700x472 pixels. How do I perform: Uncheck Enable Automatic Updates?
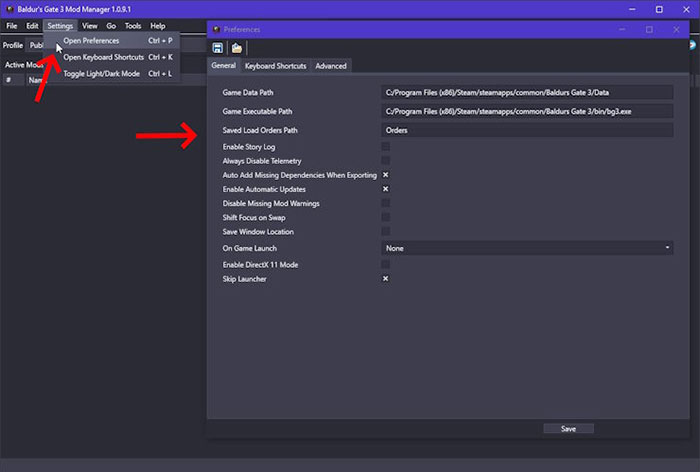click(x=385, y=189)
